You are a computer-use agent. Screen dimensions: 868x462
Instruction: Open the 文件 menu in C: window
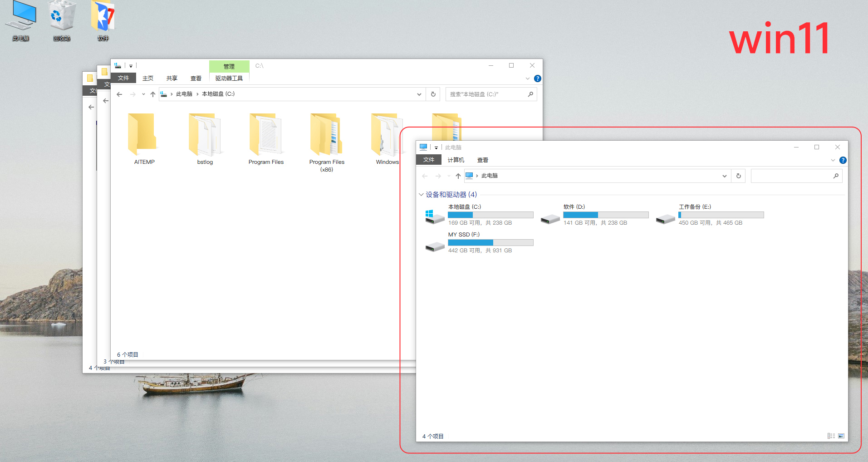tap(123, 78)
